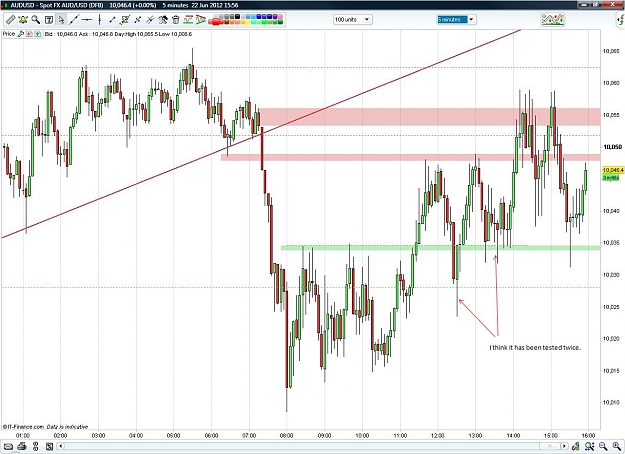Select the Fibonacci retracement tool
This screenshot has width=625, height=454.
(188, 19)
